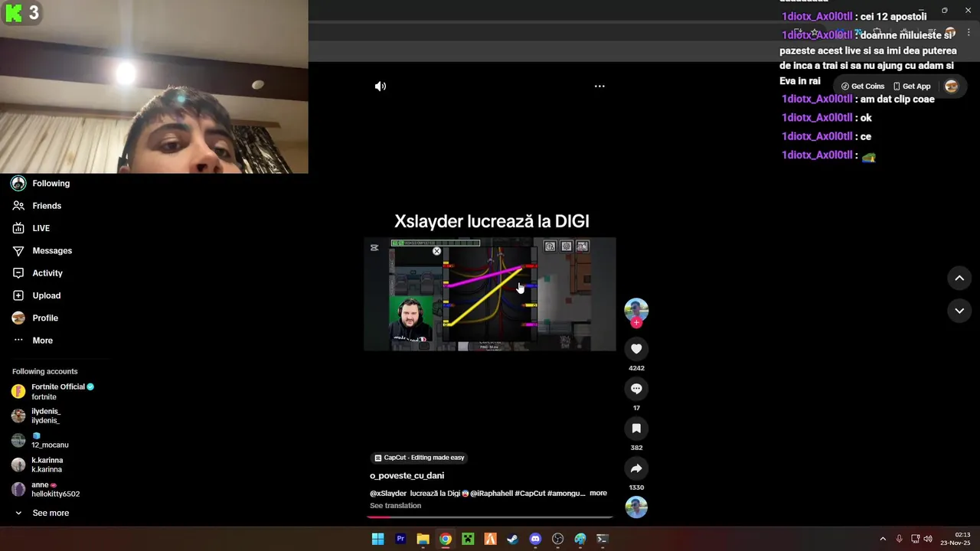Open the Windows Start menu
Screen dimensions: 980x551
377,539
